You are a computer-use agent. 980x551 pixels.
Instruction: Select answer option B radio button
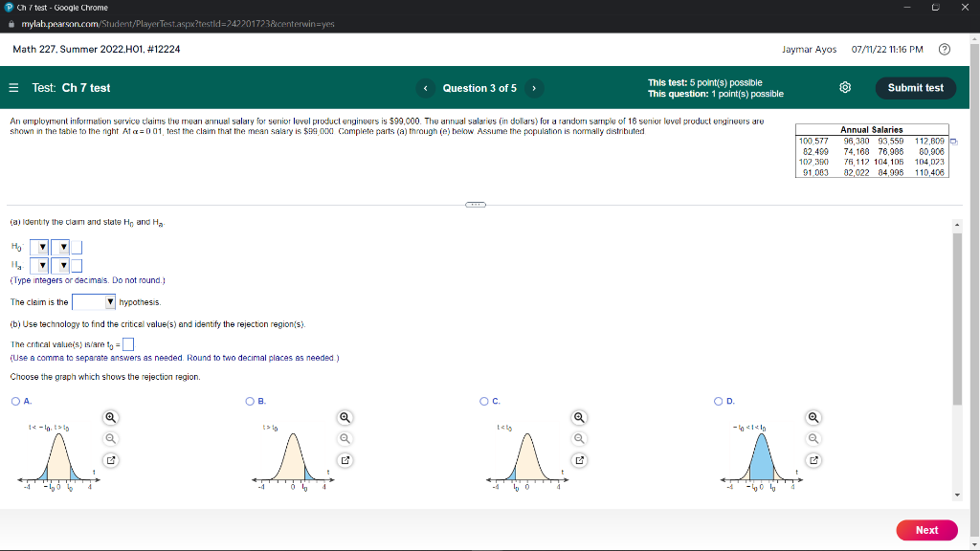click(x=250, y=401)
